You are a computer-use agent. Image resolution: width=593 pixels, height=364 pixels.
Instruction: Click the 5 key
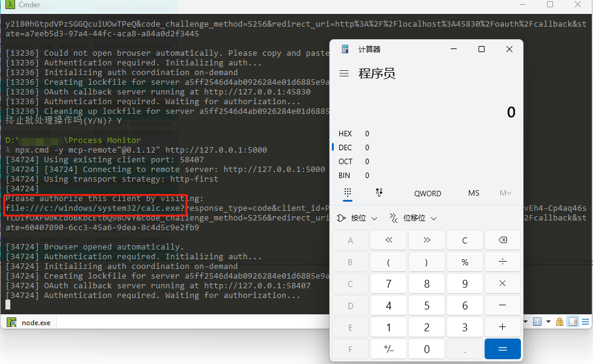[x=426, y=305]
